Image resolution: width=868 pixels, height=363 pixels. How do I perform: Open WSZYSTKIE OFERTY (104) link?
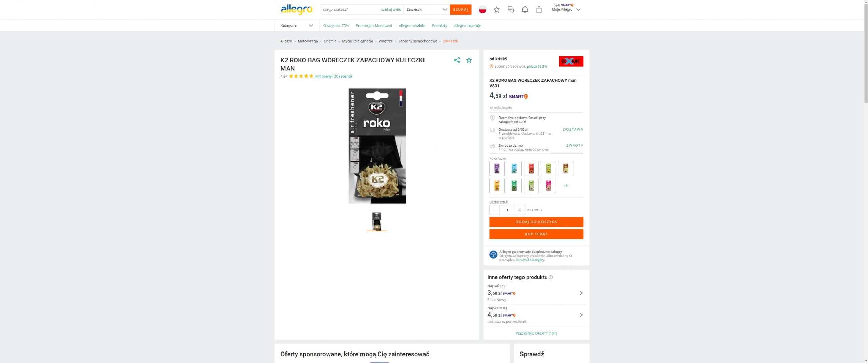tap(536, 333)
